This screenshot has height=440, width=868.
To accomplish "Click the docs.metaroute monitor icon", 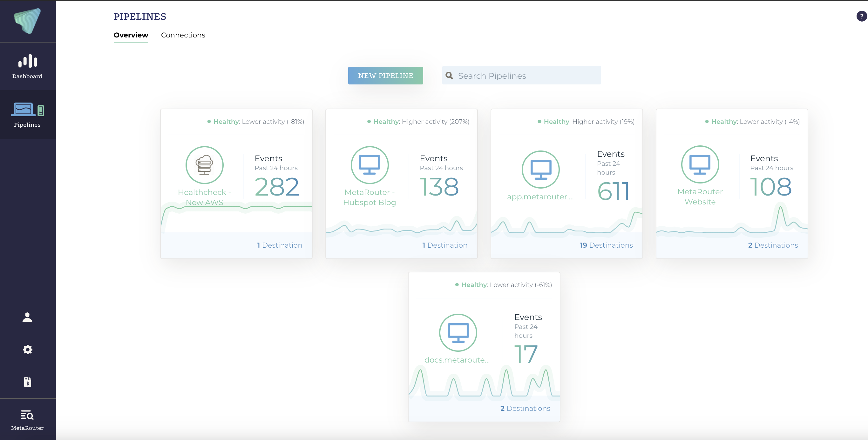I will (x=458, y=333).
